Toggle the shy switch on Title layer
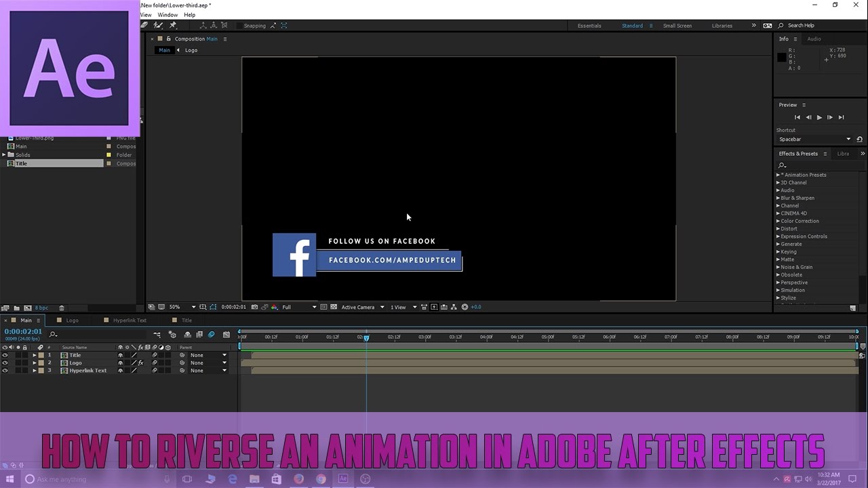868x488 pixels. coord(121,355)
